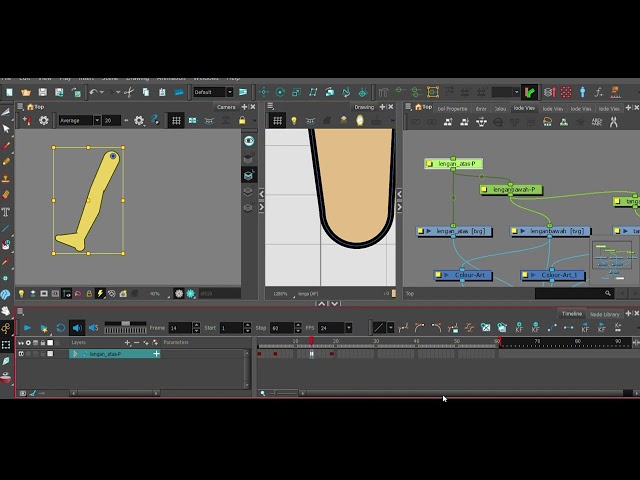The image size is (640, 480).
Task: Click the Save icon in the top toolbar
Action: click(41, 92)
